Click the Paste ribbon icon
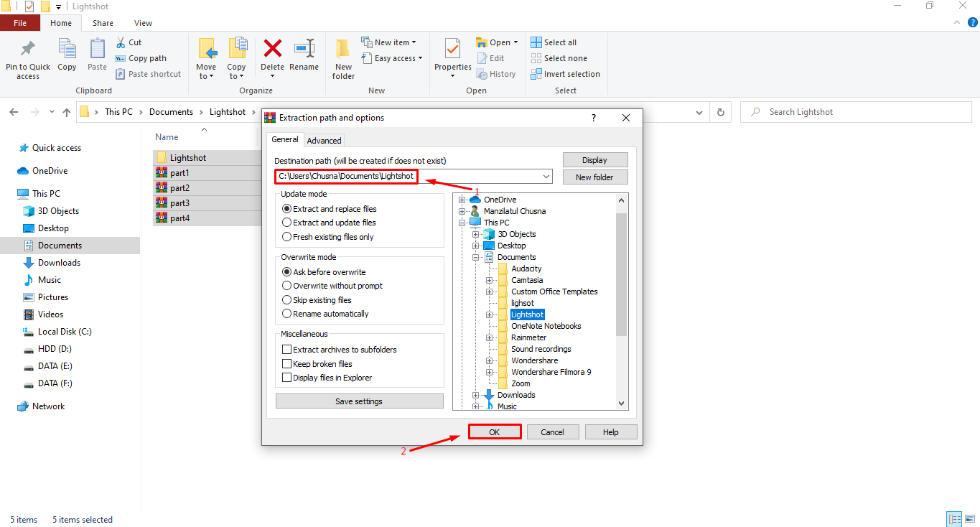Image resolution: width=980 pixels, height=527 pixels. tap(97, 49)
